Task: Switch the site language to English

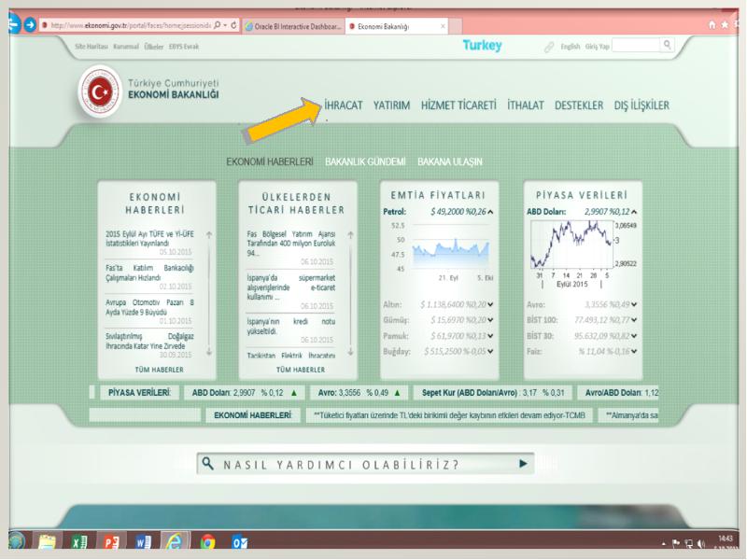Action: [571, 47]
